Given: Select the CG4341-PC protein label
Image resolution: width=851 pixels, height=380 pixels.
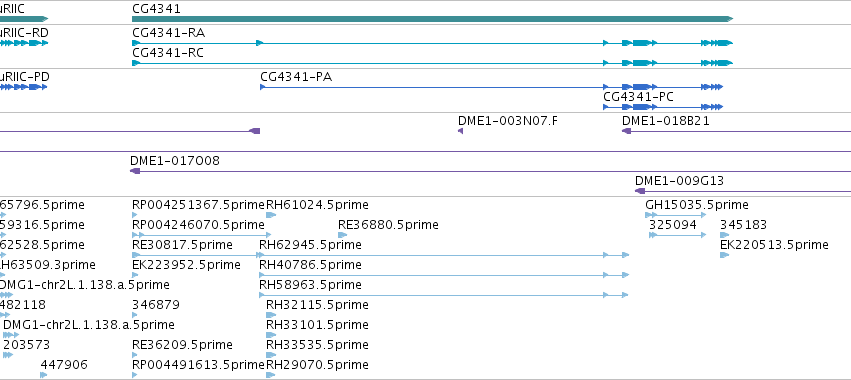Looking at the screenshot, I should click(x=638, y=97).
